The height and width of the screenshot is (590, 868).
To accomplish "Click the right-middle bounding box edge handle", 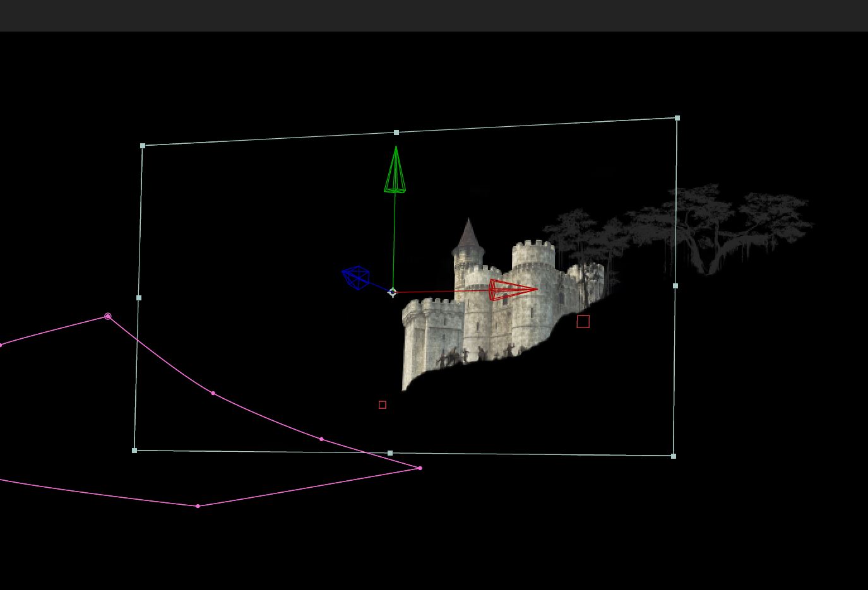I will pos(675,286).
